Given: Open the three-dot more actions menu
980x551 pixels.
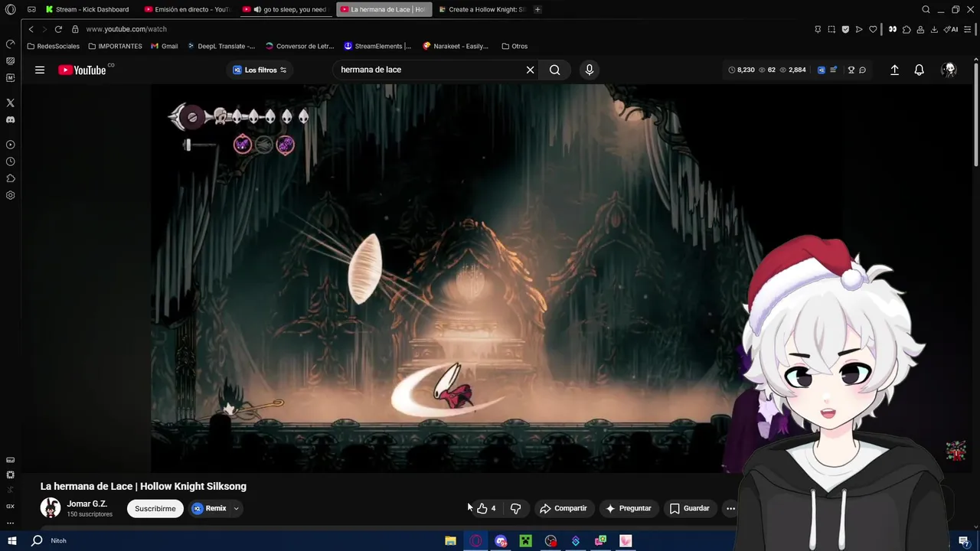Looking at the screenshot, I should 730,508.
